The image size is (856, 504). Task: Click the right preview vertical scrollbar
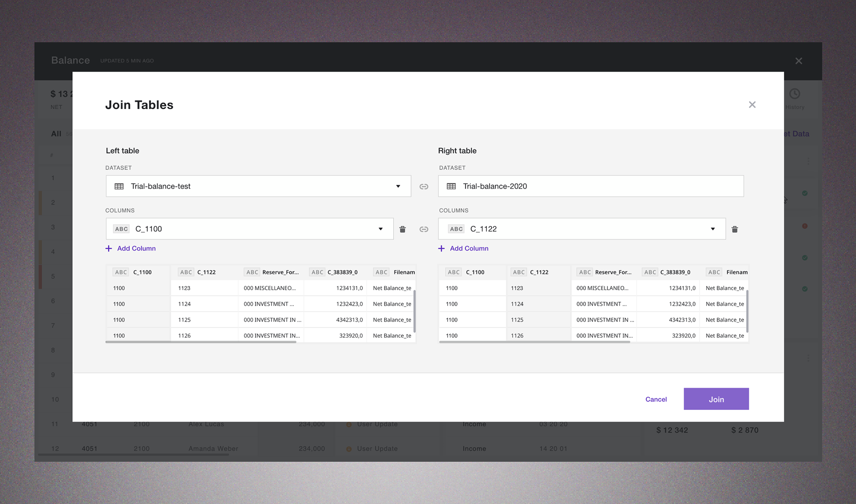tap(747, 311)
